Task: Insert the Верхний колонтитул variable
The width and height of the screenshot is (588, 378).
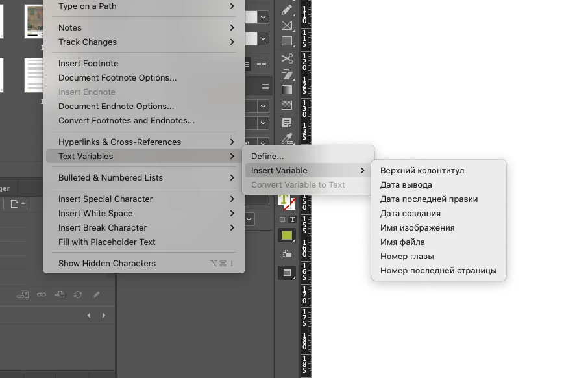Action: click(438, 170)
